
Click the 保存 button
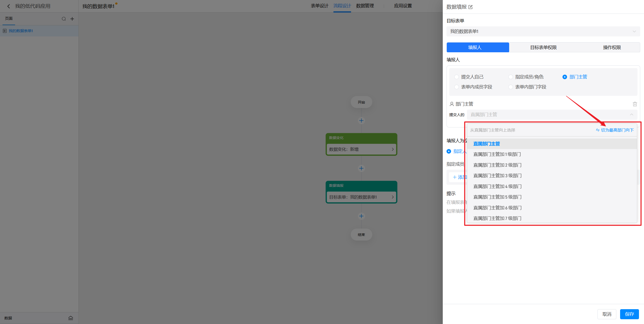click(x=629, y=314)
